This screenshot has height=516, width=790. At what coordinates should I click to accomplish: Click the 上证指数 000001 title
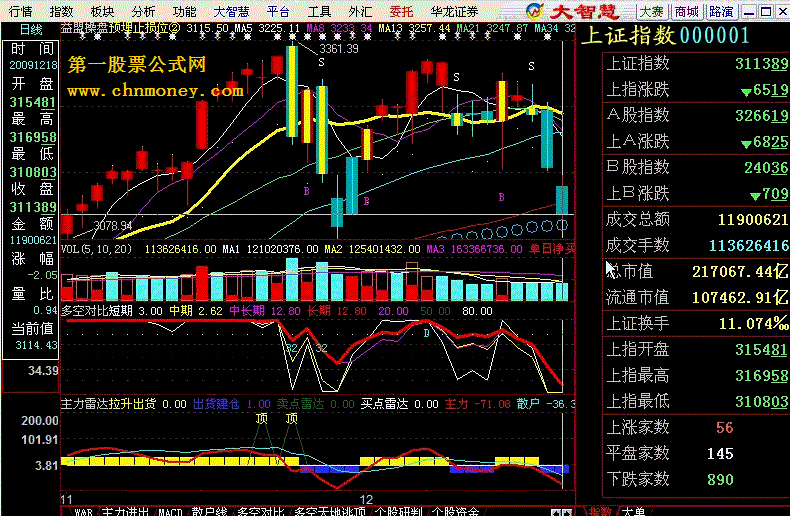point(665,36)
